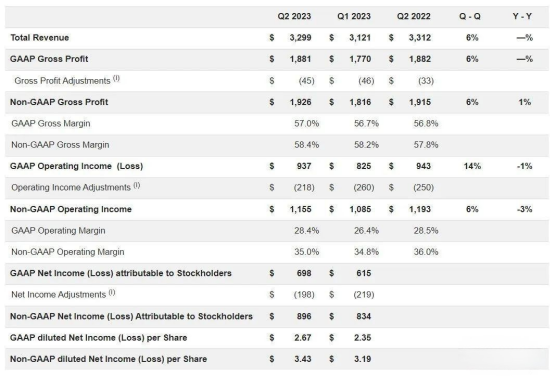The width and height of the screenshot is (556, 377).
Task: Select the Q2 2023 column header
Action: [x=294, y=16]
